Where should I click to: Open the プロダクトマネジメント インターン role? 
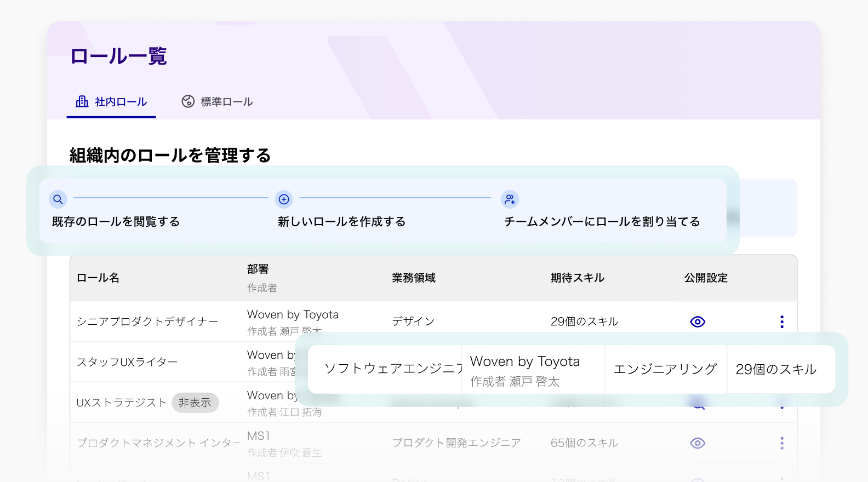point(159,443)
